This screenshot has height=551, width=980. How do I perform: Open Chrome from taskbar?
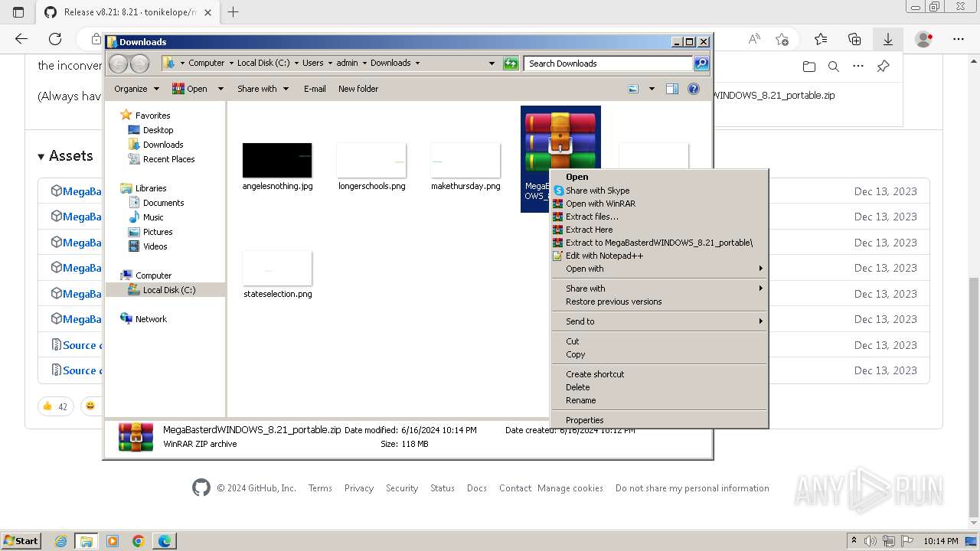[139, 541]
